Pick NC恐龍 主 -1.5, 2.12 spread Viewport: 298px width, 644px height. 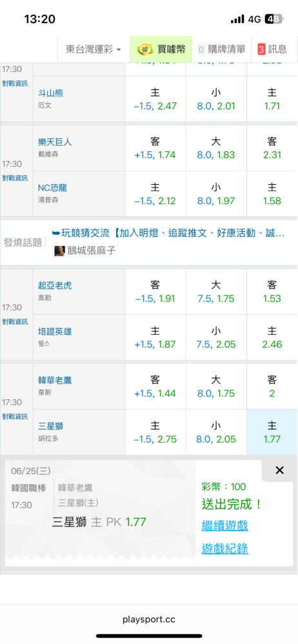[x=155, y=194]
